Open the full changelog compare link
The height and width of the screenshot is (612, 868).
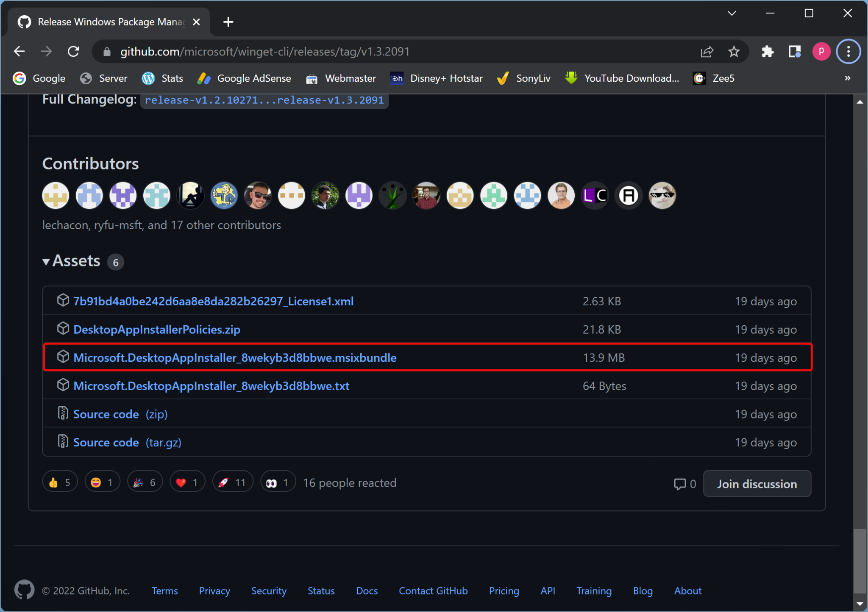(x=264, y=100)
